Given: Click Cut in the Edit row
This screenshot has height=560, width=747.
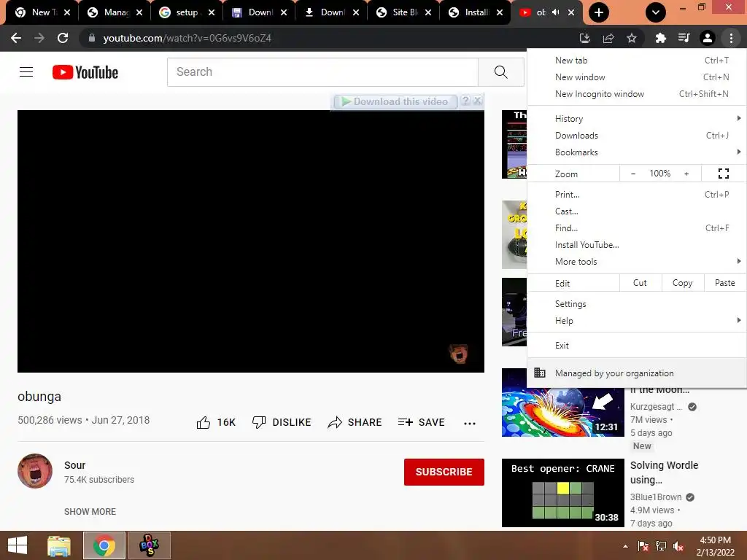Looking at the screenshot, I should coord(640,283).
